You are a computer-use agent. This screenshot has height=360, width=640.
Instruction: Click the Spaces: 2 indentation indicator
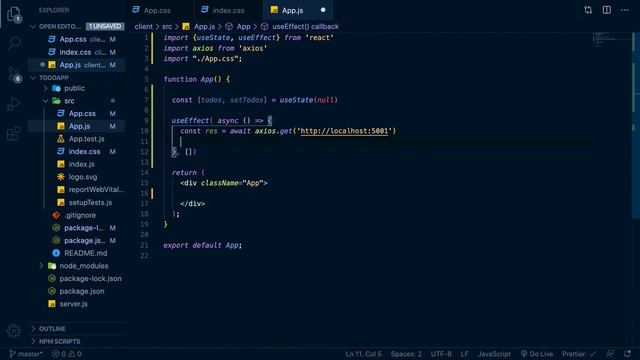[x=406, y=354]
